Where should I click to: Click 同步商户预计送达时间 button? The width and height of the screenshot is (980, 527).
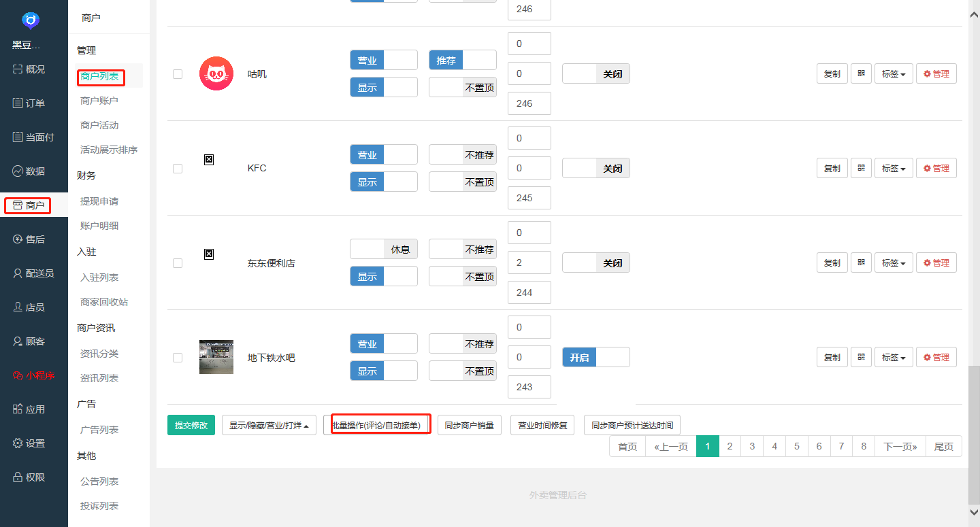point(632,425)
